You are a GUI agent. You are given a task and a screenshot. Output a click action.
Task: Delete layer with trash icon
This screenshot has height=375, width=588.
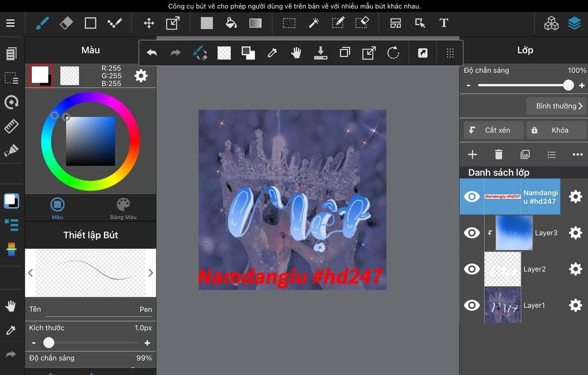499,154
